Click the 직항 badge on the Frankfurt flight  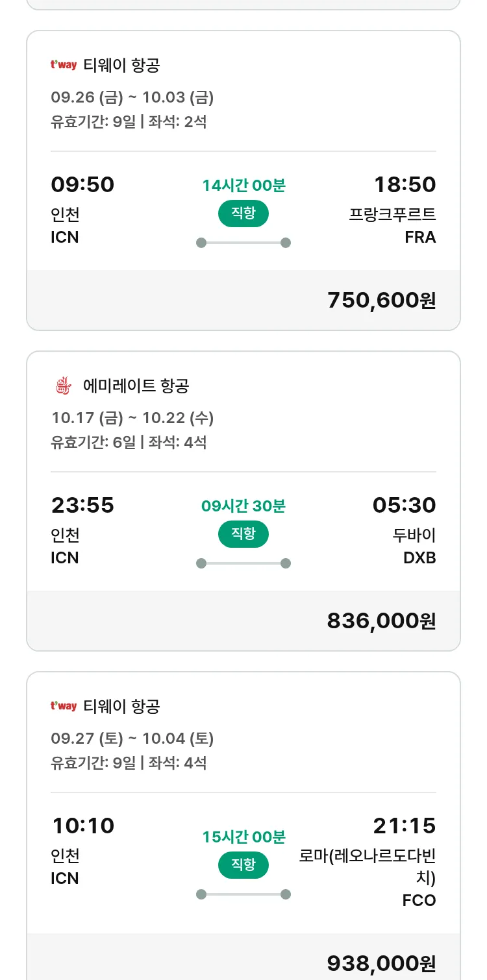(243, 214)
